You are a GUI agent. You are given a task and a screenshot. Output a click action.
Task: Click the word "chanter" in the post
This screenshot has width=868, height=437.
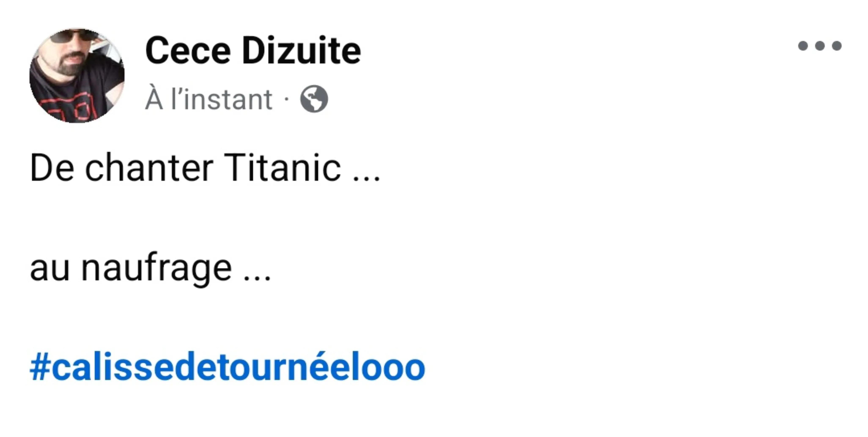[x=149, y=167]
